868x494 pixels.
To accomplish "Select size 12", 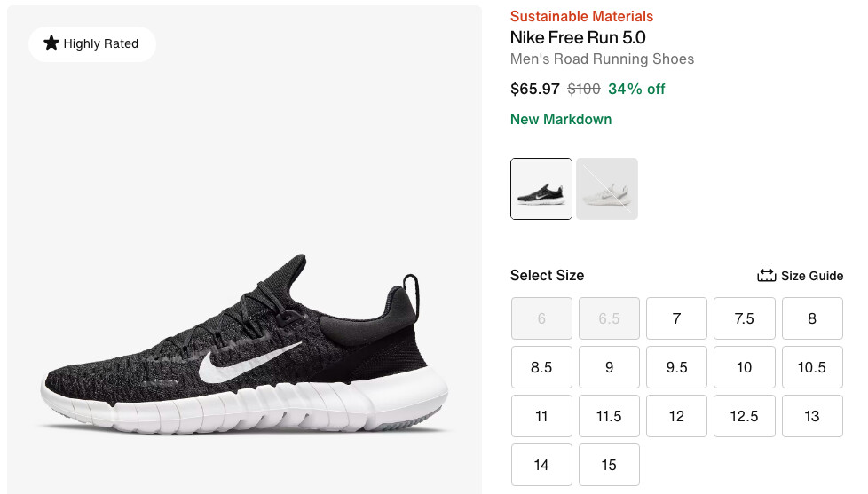I will (676, 416).
